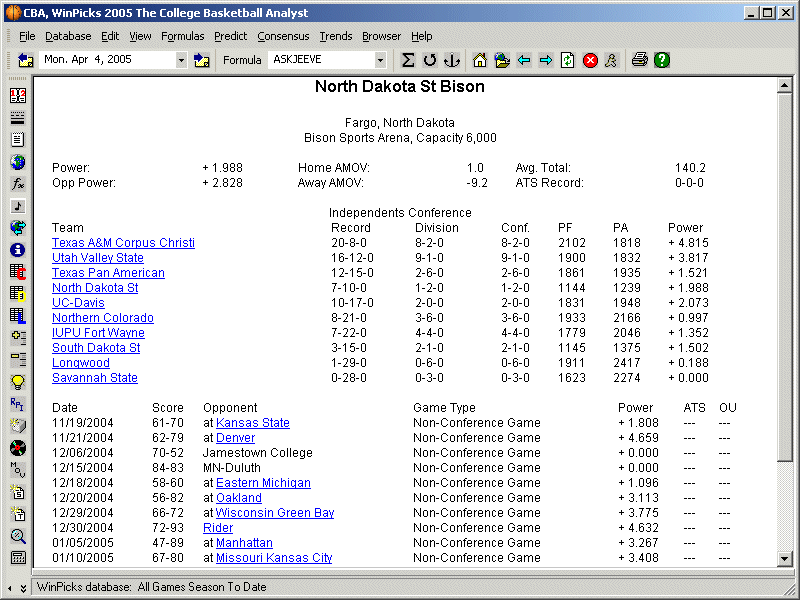This screenshot has width=800, height=600.
Task: Click the globe icon in the sidebar
Action: click(18, 162)
